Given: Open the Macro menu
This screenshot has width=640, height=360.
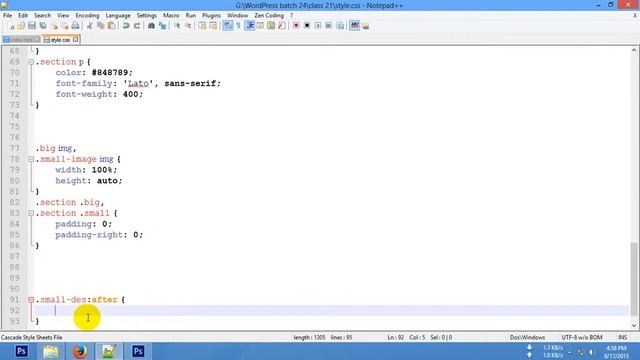Looking at the screenshot, I should pos(171,16).
